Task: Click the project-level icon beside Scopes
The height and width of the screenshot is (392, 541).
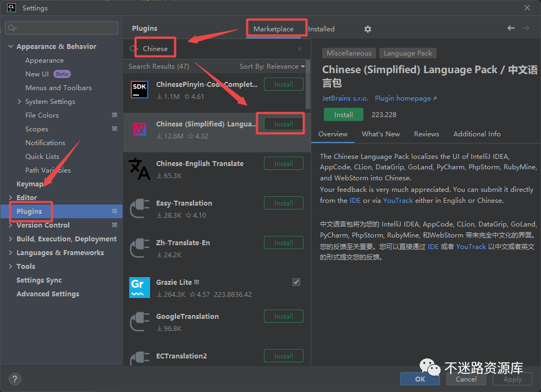Action: click(x=114, y=129)
